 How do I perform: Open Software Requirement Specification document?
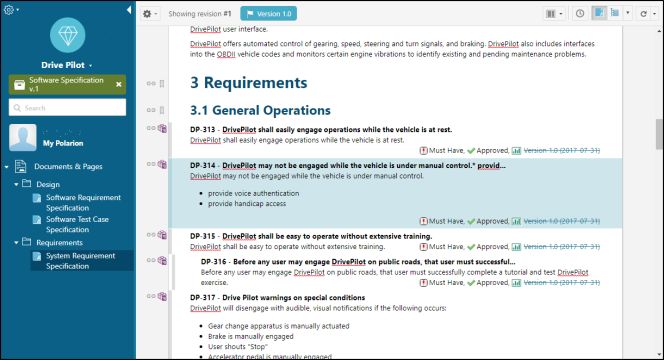pyautogui.click(x=83, y=203)
